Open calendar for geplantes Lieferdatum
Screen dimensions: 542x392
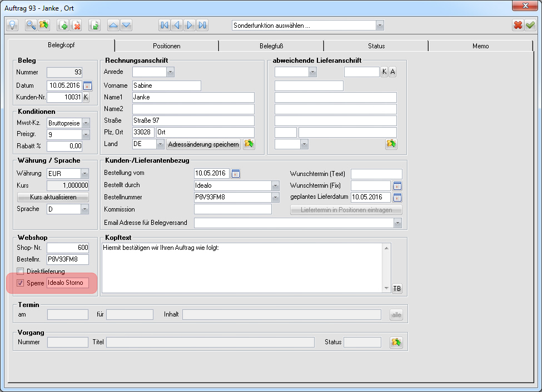point(397,198)
